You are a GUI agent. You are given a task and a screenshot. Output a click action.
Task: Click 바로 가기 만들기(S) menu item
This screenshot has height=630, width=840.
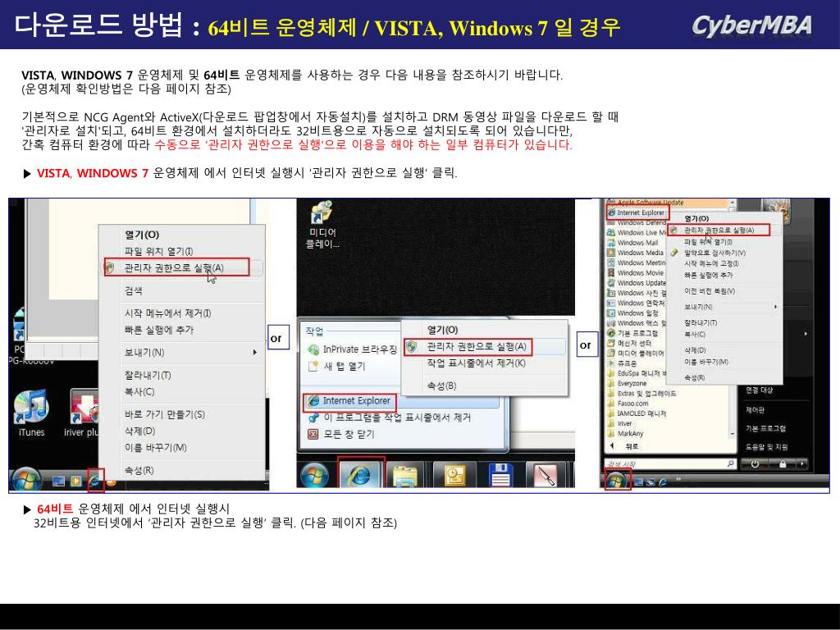164,414
